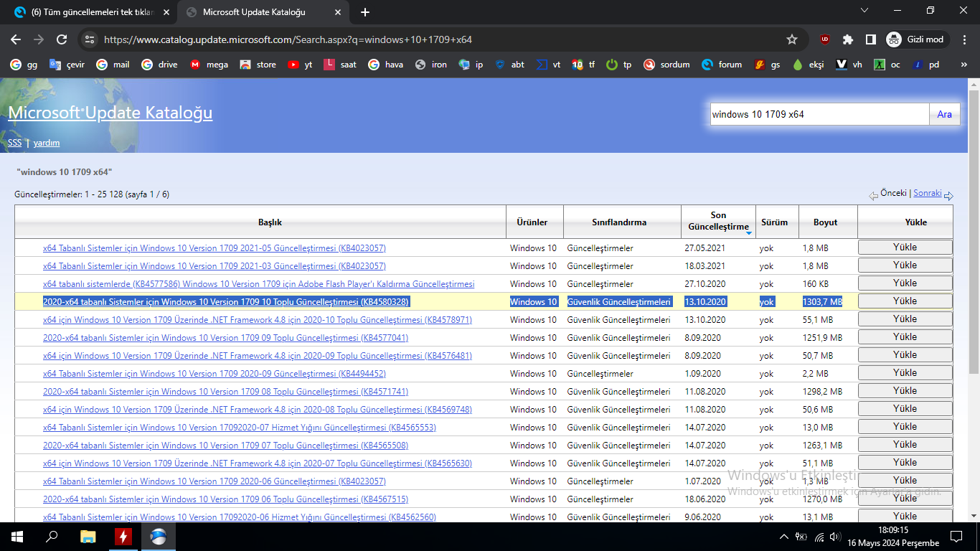Open a new browser tab
Viewport: 980px width, 551px height.
(365, 12)
